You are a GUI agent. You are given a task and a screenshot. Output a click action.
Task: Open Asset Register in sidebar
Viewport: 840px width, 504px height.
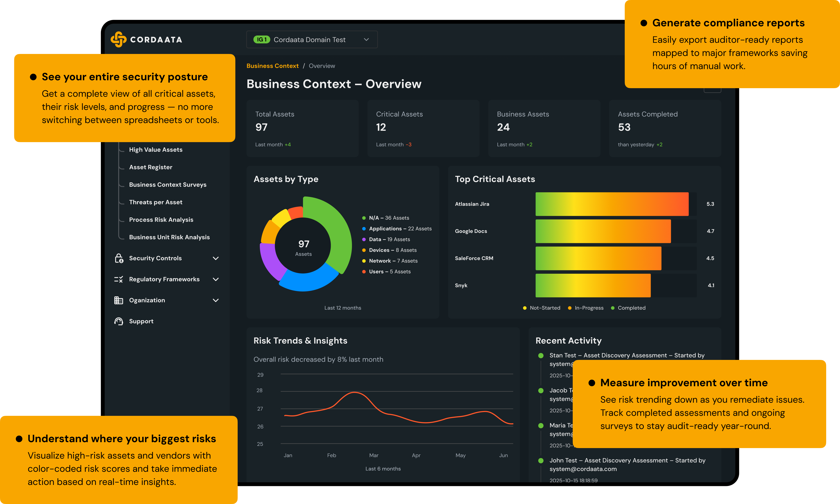pyautogui.click(x=151, y=167)
